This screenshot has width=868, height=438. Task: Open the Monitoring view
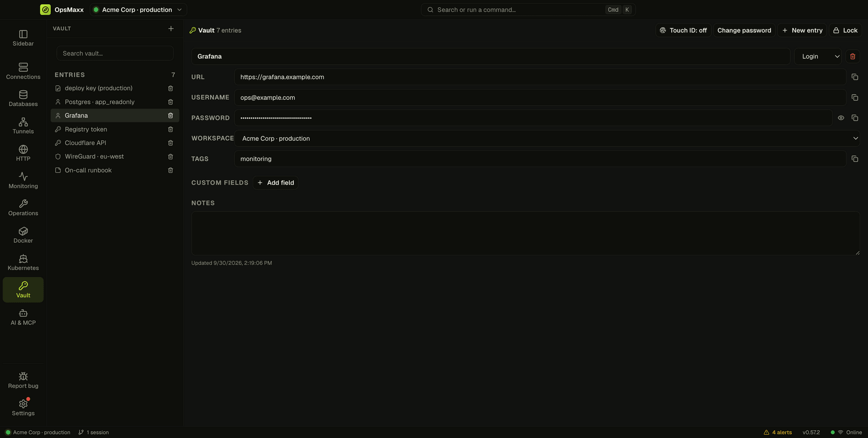point(23,181)
